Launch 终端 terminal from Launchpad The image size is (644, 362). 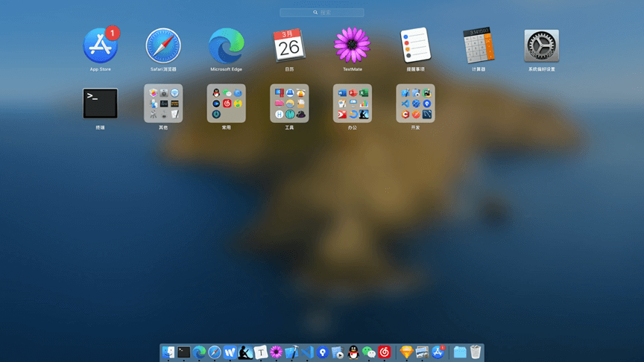pyautogui.click(x=100, y=104)
